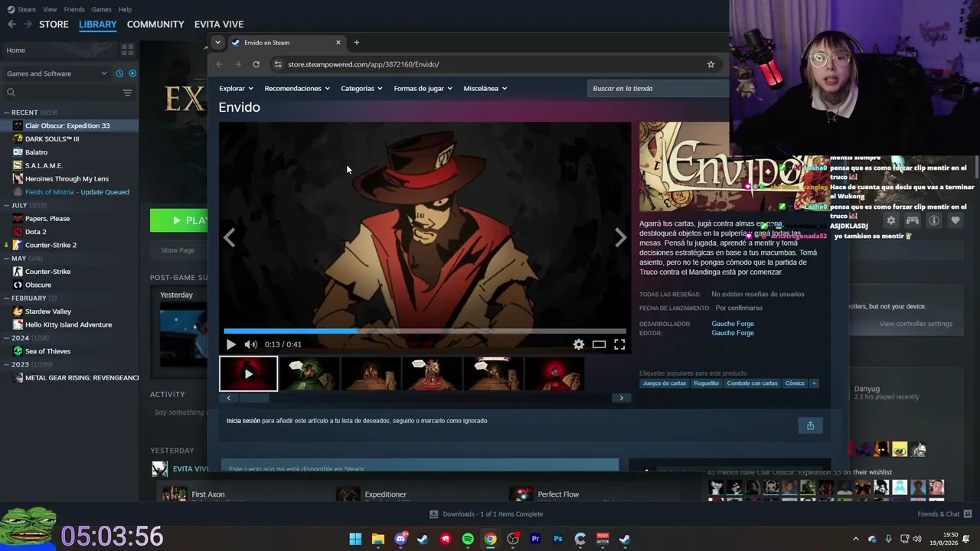Collapse the JULY games group
Viewport: 980px width, 551px height.
pos(6,205)
